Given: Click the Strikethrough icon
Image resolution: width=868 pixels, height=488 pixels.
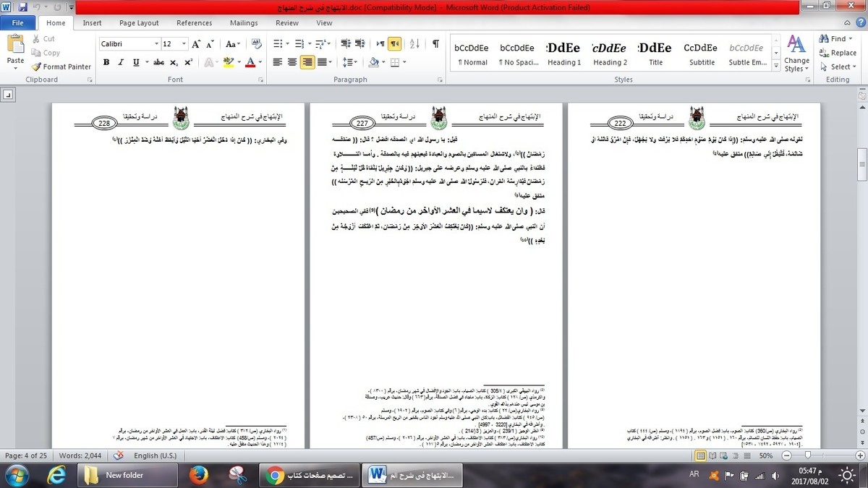Looking at the screenshot, I should [158, 62].
